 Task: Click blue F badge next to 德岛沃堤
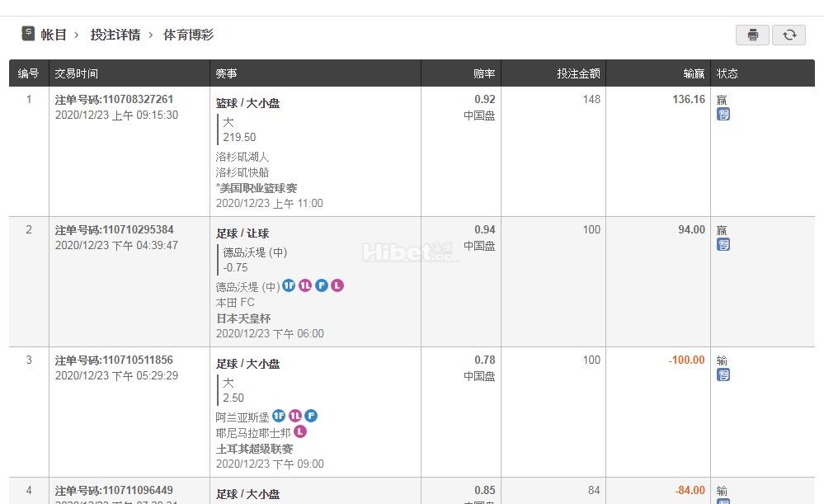click(321, 285)
